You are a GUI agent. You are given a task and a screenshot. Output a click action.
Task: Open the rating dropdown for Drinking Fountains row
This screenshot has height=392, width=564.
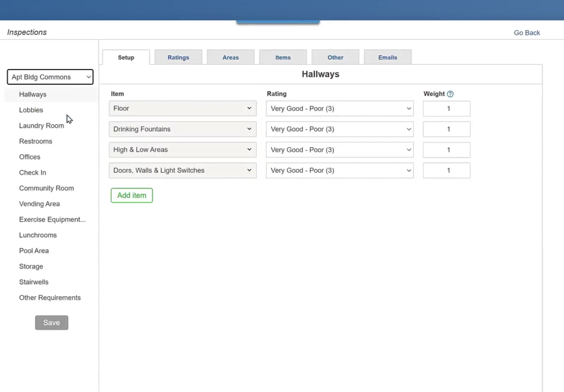340,129
